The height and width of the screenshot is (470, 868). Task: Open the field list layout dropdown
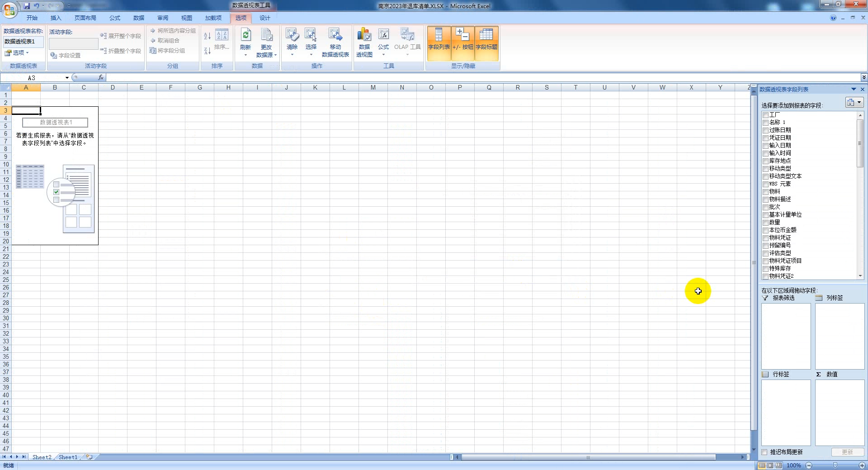tap(854, 103)
